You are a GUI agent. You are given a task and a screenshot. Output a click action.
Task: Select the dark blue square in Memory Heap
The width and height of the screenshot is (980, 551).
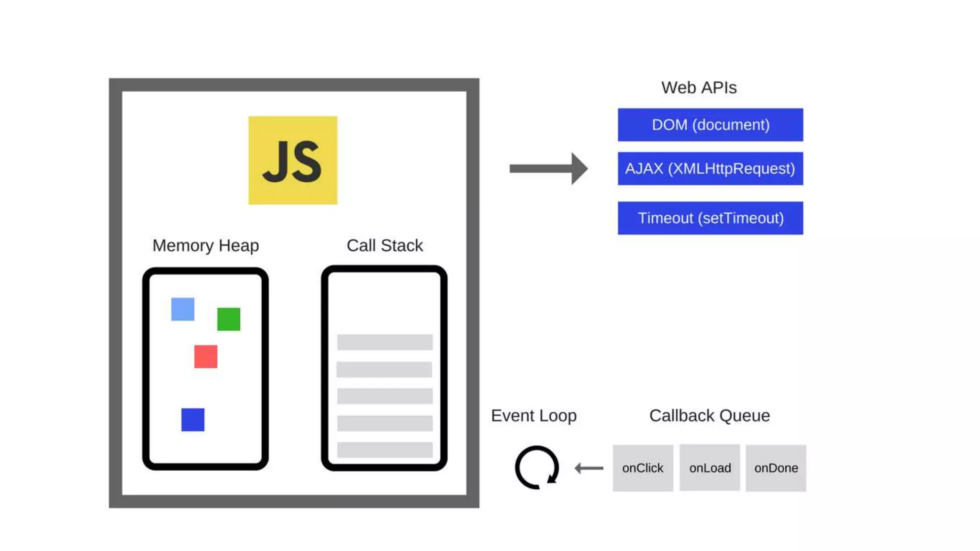[193, 419]
